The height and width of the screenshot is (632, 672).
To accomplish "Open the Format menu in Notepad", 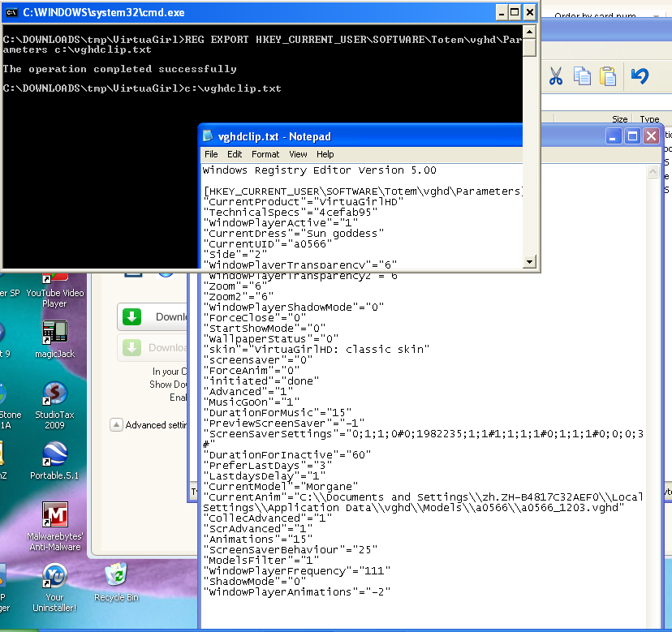I will (265, 154).
